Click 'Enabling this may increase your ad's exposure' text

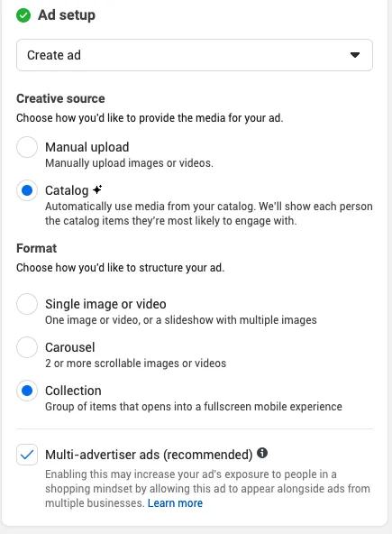coord(207,488)
